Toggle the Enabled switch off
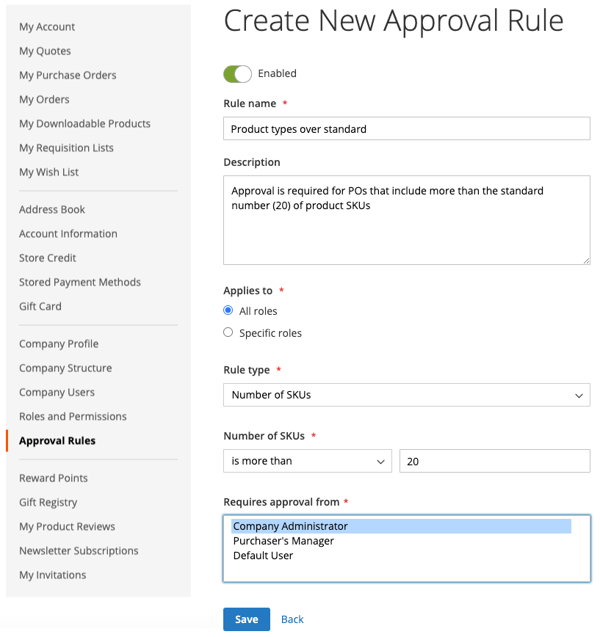 237,74
